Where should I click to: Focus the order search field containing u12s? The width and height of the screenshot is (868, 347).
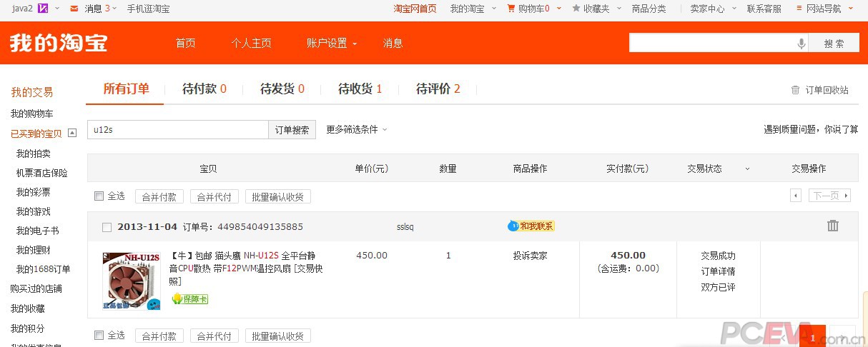[178, 130]
